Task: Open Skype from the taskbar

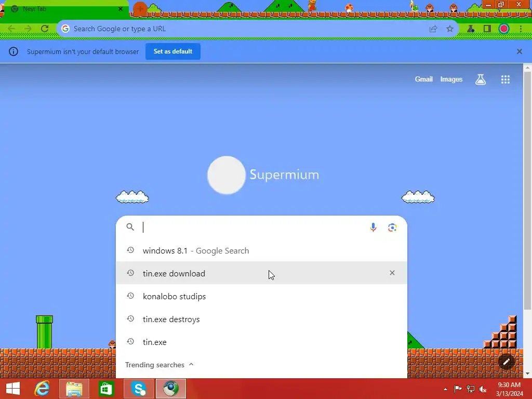Action: [139, 389]
